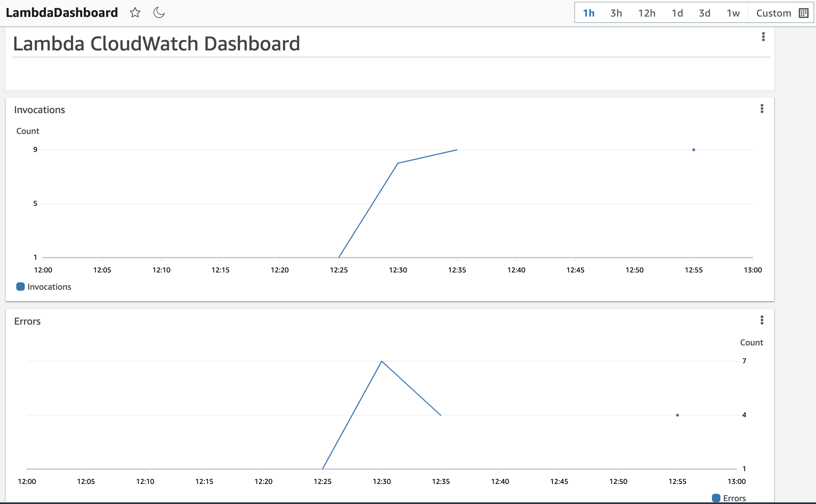Viewport: 816px width, 504px height.
Task: Open the custom date picker calendar icon
Action: click(803, 13)
